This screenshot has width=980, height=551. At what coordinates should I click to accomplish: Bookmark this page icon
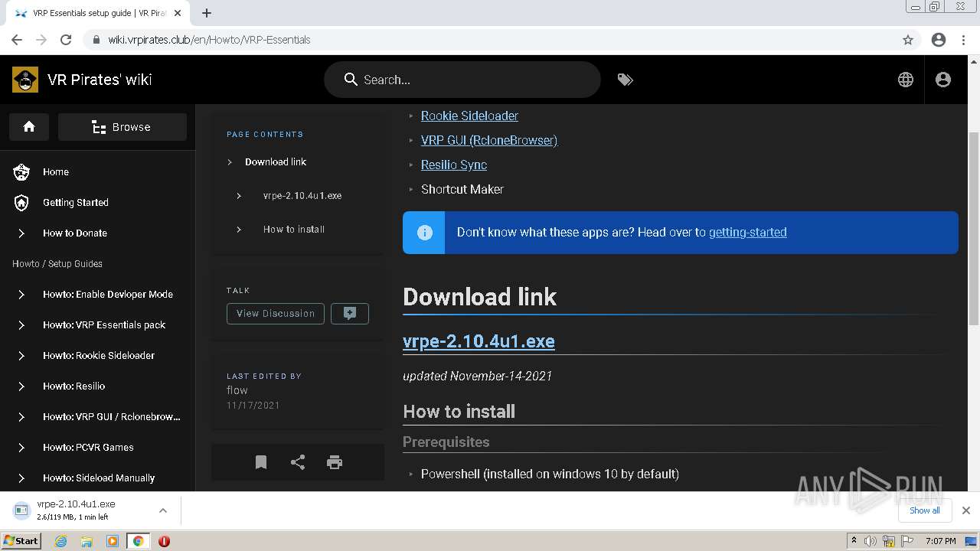pos(261,462)
